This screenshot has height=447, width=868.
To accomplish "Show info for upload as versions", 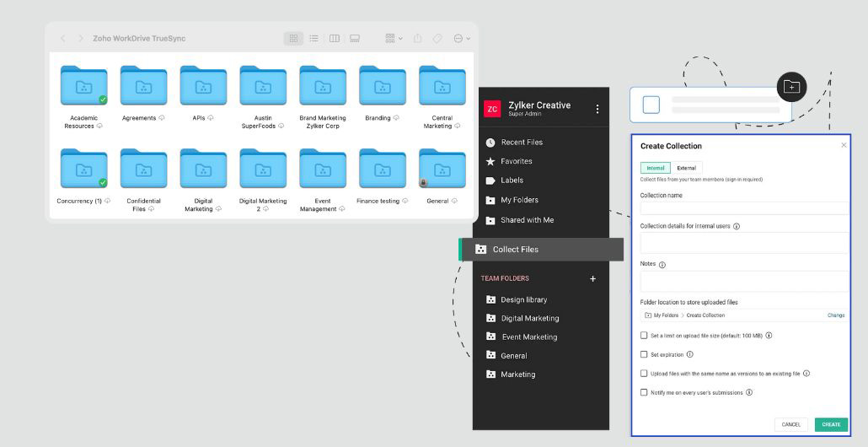I will tap(806, 374).
